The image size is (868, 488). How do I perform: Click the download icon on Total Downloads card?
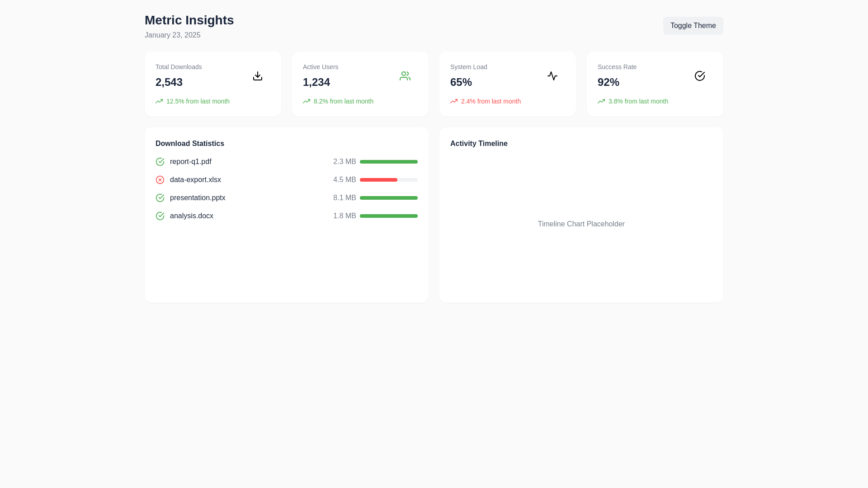tap(257, 76)
